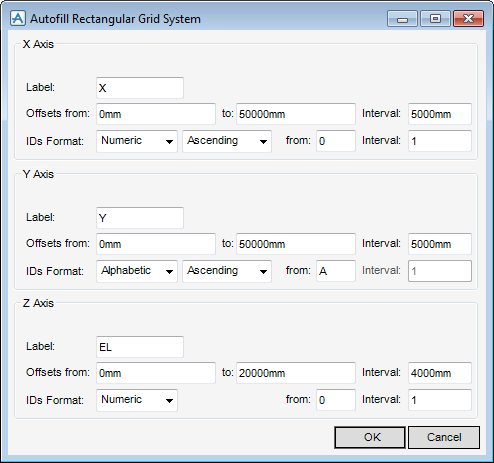
Task: Focus the Z Axis Label field EL
Action: tap(140, 347)
